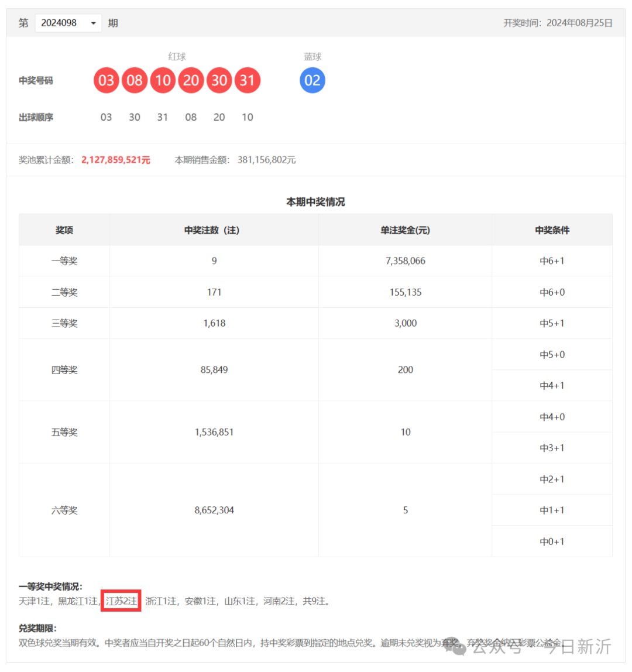Click the red ball numbered 31

tap(247, 80)
